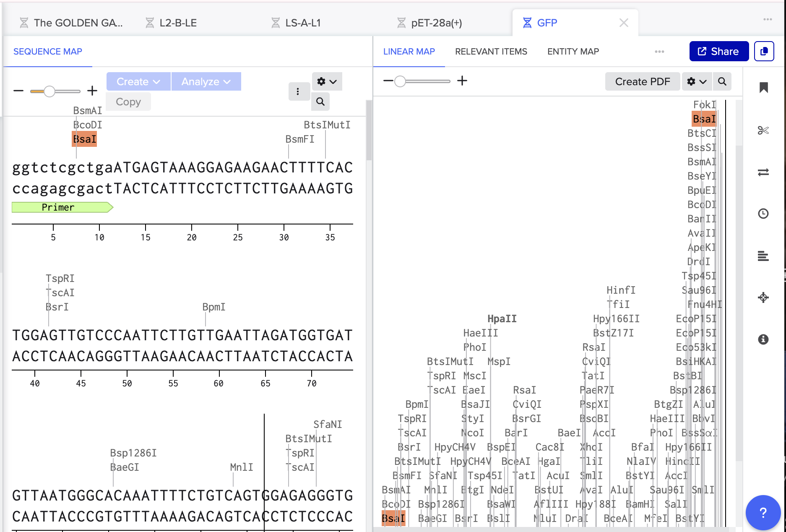Open the tab overflow ellipsis at top right

768,19
